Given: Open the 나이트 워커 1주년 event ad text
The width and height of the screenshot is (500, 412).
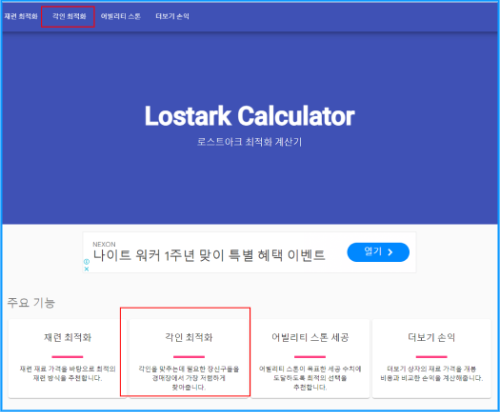Looking at the screenshot, I should tap(209, 256).
